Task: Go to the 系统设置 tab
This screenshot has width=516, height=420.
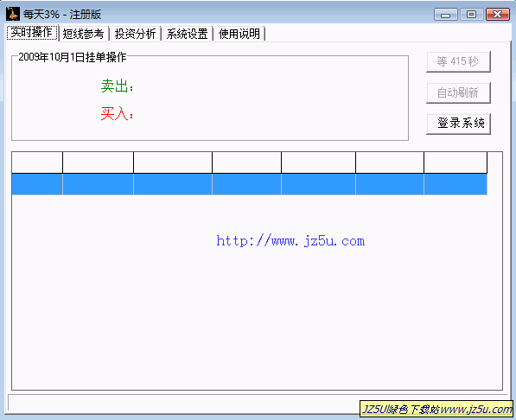Action: (187, 34)
